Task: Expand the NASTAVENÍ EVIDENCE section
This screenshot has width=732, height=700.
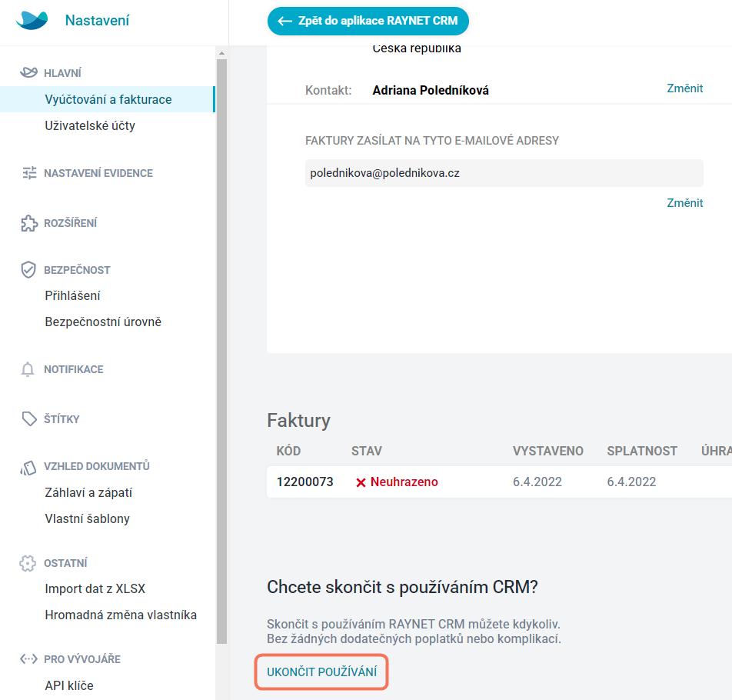Action: click(98, 173)
